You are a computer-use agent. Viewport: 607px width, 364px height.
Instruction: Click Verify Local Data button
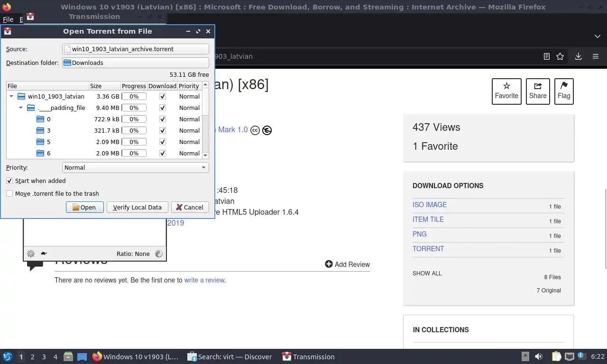point(137,207)
